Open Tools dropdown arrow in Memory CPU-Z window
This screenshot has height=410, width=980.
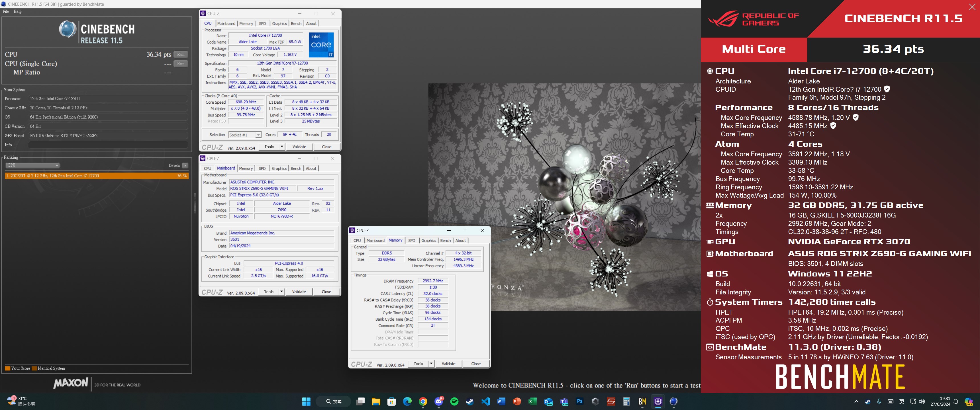(x=431, y=364)
